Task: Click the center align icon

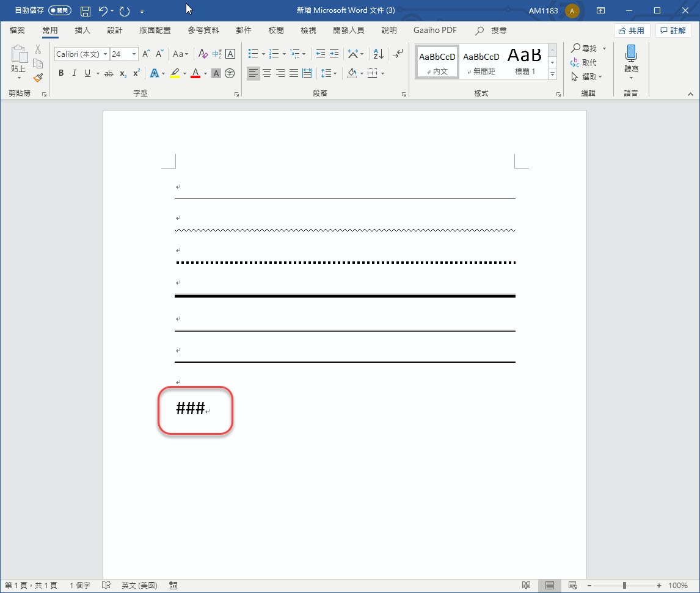Action: (x=267, y=73)
